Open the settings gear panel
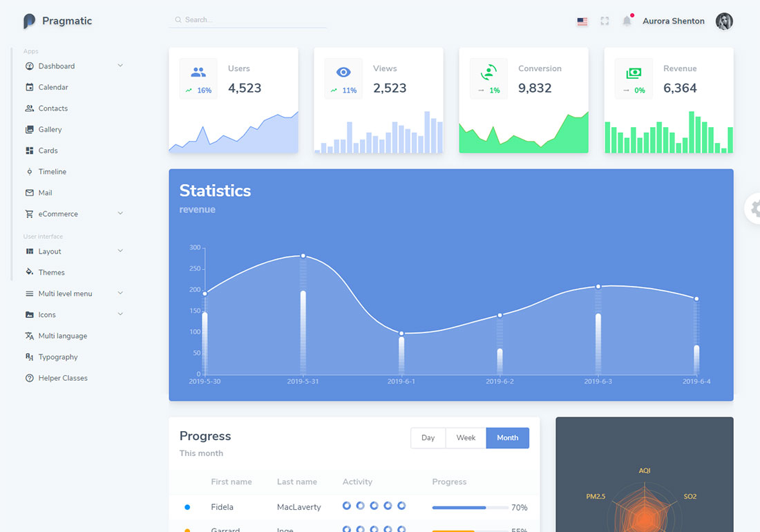The height and width of the screenshot is (532, 760). (x=754, y=209)
